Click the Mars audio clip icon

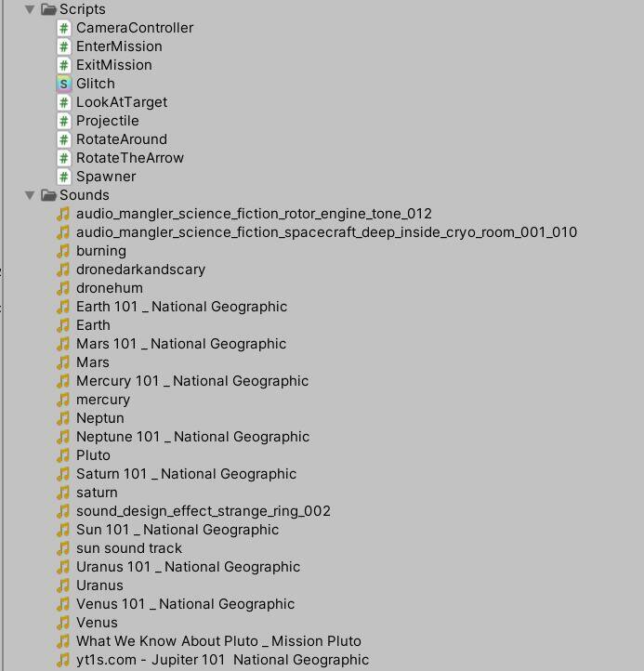coord(63,362)
